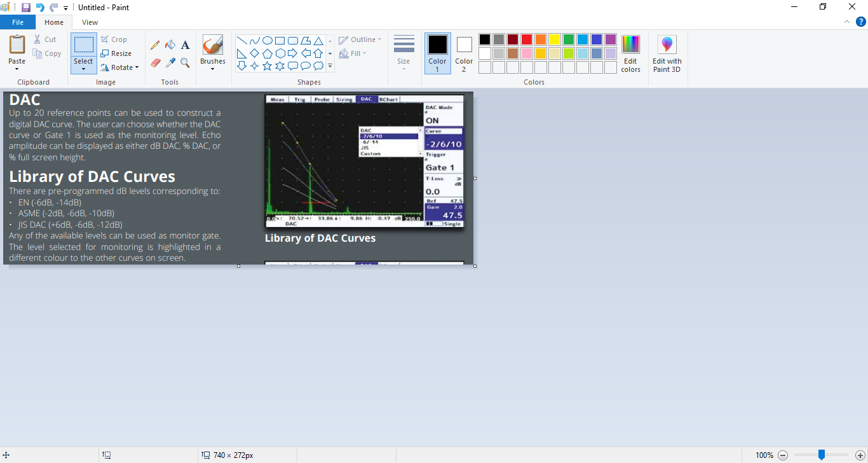868x463 pixels.
Task: Choose the Oval shape
Action: pyautogui.click(x=268, y=40)
